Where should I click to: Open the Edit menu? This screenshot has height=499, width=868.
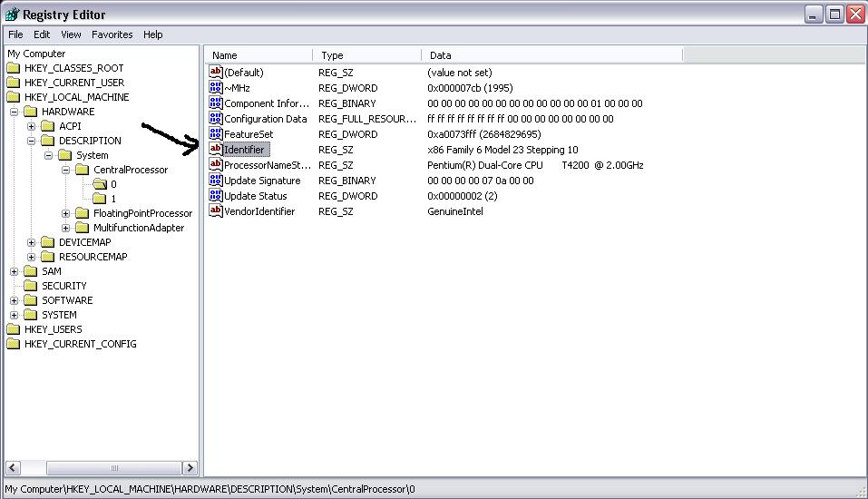[x=42, y=34]
